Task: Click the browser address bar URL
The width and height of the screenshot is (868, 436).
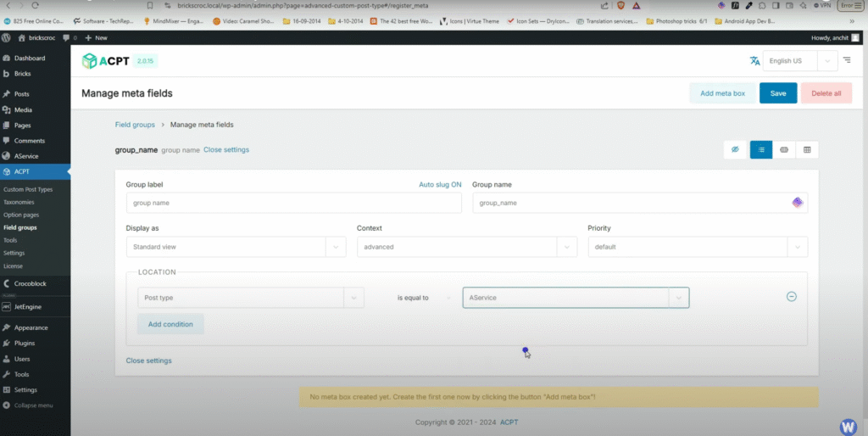Action: coord(303,6)
